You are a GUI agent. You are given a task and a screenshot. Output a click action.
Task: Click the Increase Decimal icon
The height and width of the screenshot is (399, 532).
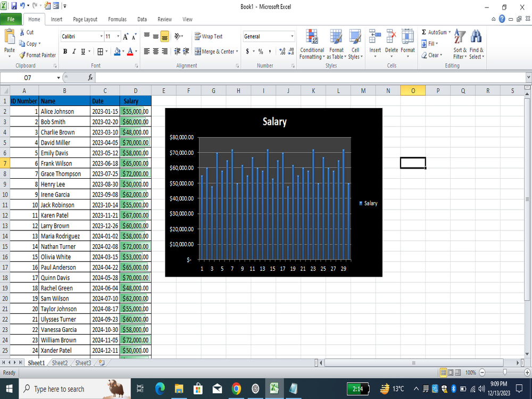pyautogui.click(x=282, y=52)
